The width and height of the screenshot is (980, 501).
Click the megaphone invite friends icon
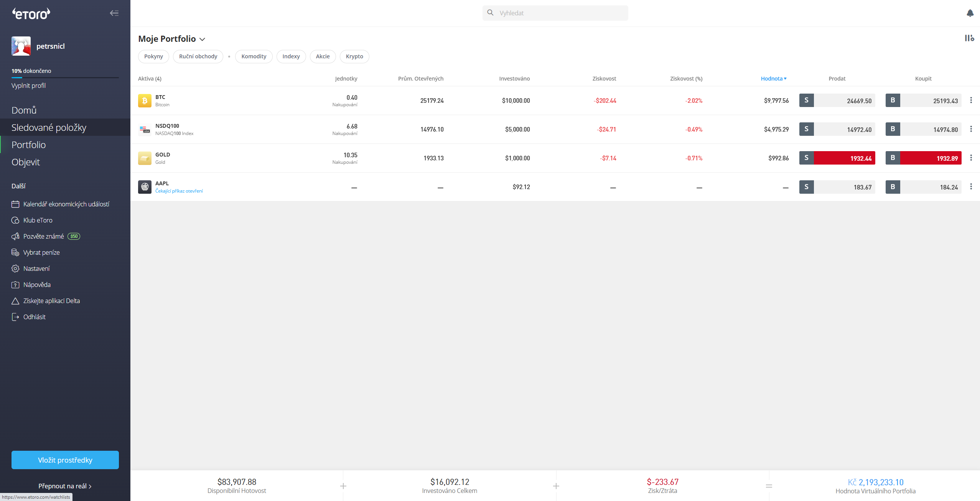coord(15,236)
